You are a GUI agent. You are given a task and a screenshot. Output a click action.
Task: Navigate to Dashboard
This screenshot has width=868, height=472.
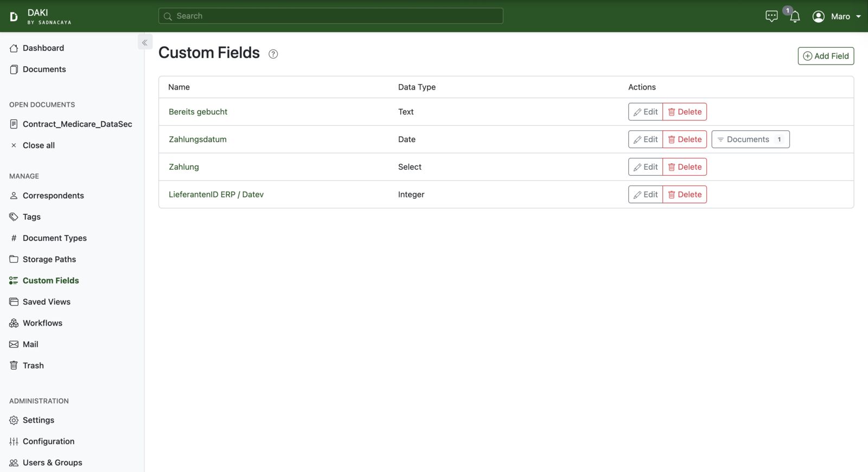pyautogui.click(x=43, y=48)
